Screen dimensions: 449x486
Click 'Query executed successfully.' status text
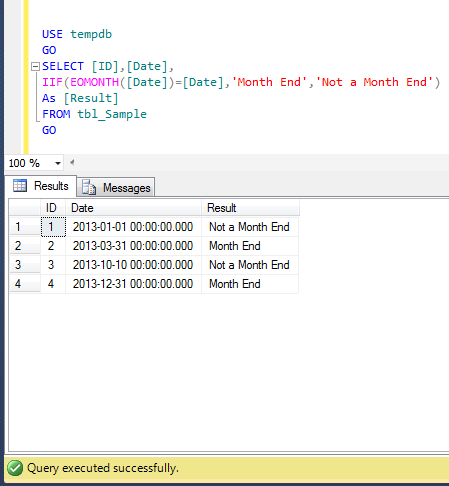[103, 468]
